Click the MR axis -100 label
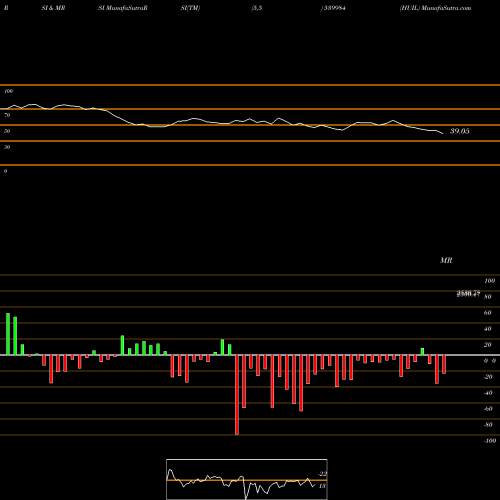 [x=490, y=441]
